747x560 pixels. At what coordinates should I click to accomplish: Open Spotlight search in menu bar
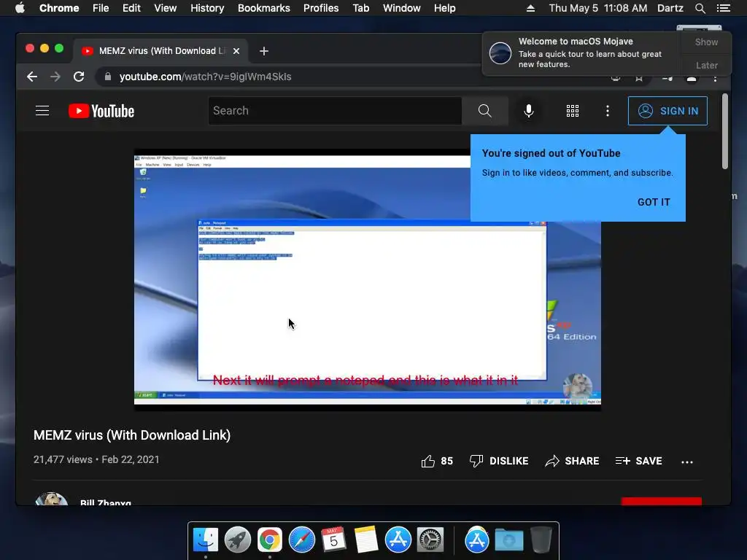[x=700, y=8]
